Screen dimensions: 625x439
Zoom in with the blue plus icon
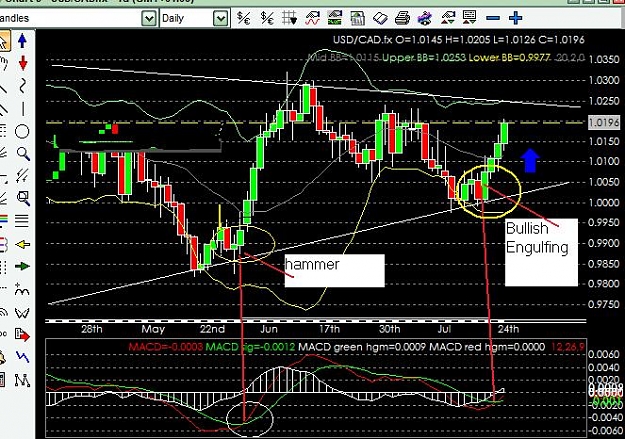point(516,18)
